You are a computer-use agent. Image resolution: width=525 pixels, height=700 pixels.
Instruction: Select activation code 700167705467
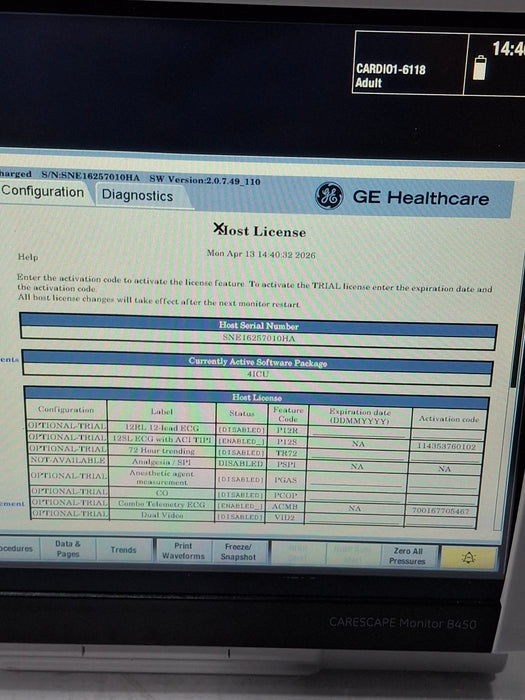(x=441, y=511)
